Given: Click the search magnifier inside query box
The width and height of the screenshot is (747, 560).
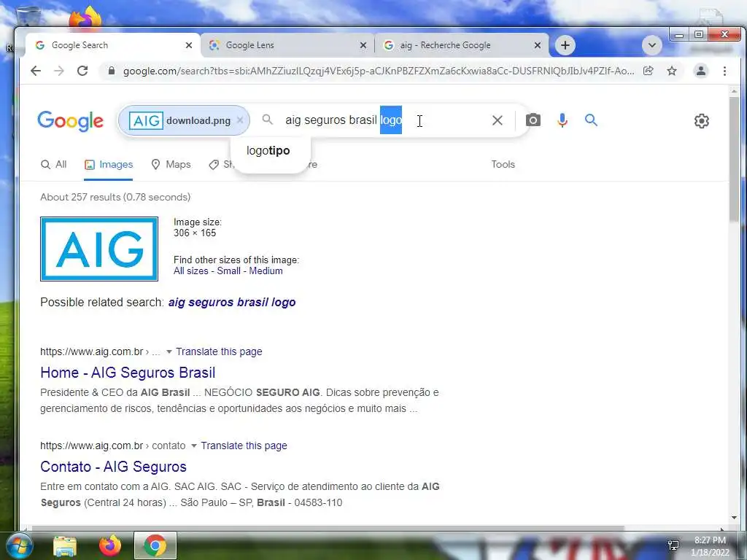Looking at the screenshot, I should [268, 120].
